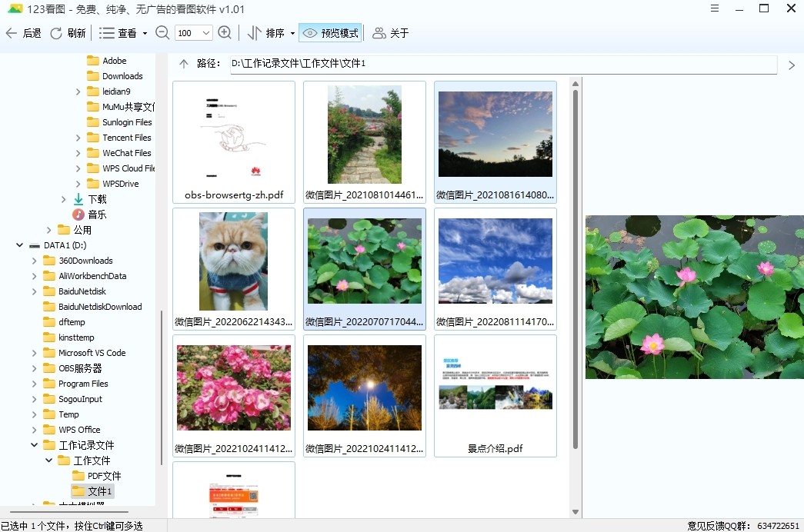This screenshot has width=804, height=532.
Task: Click the zoom in magnifier icon
Action: [x=225, y=32]
